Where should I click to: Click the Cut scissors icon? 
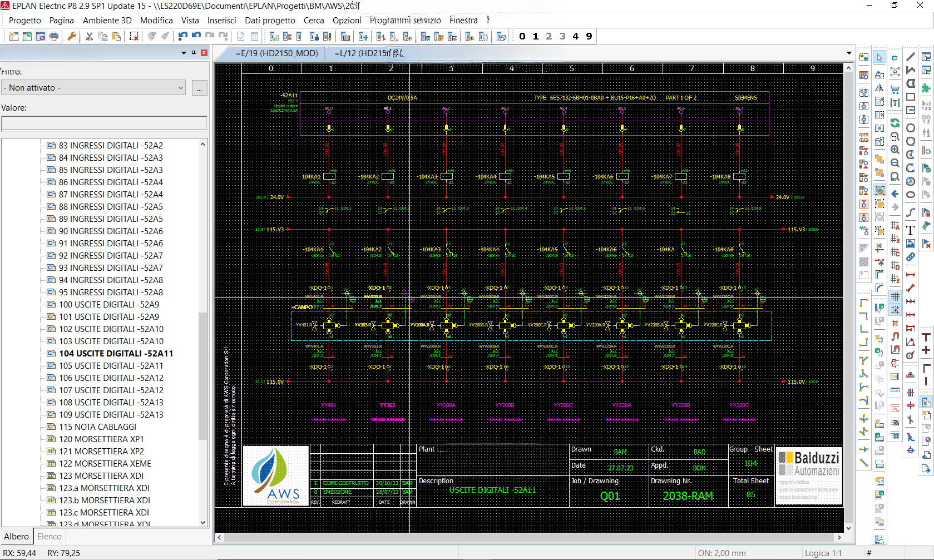[89, 36]
